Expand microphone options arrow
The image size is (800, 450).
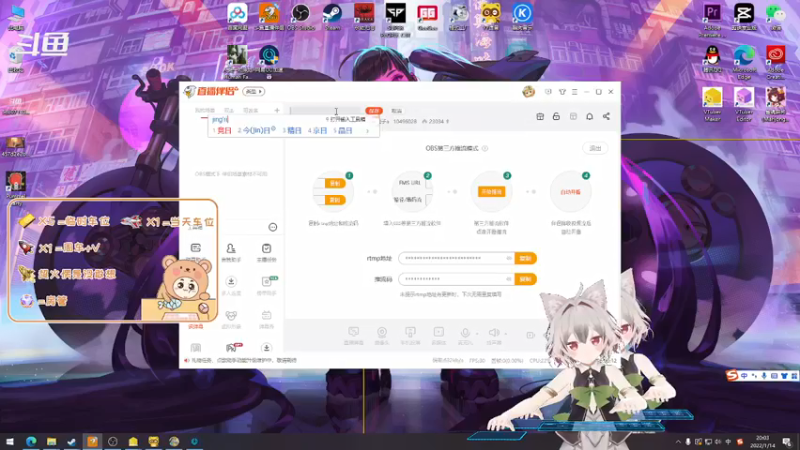coord(477,334)
